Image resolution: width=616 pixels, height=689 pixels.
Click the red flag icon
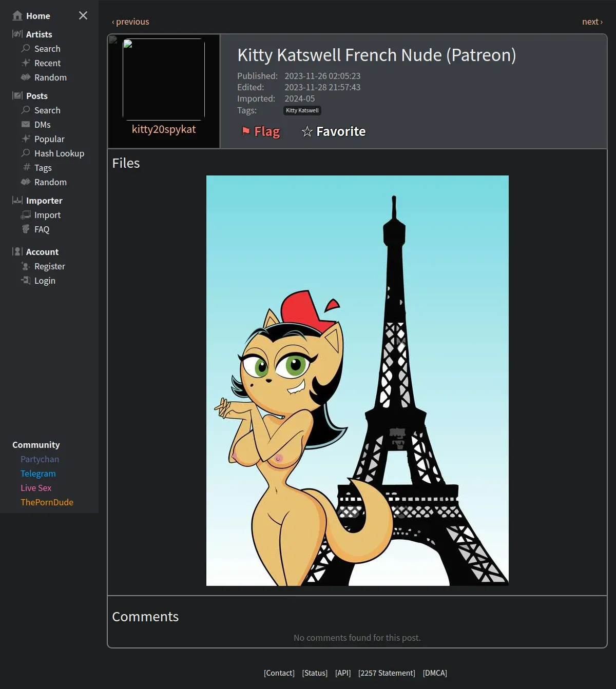tap(246, 131)
